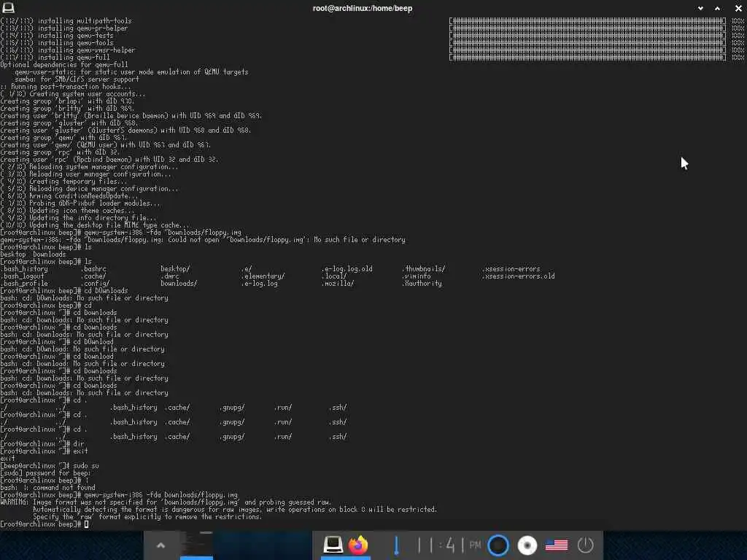Launch Firefox from the taskbar
The width and height of the screenshot is (747, 560).
click(x=357, y=545)
